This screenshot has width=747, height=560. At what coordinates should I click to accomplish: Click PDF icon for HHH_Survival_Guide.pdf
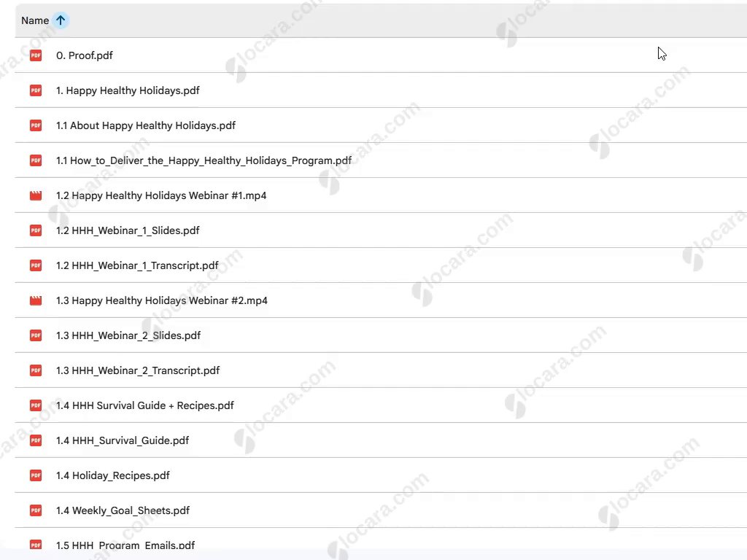coord(36,440)
